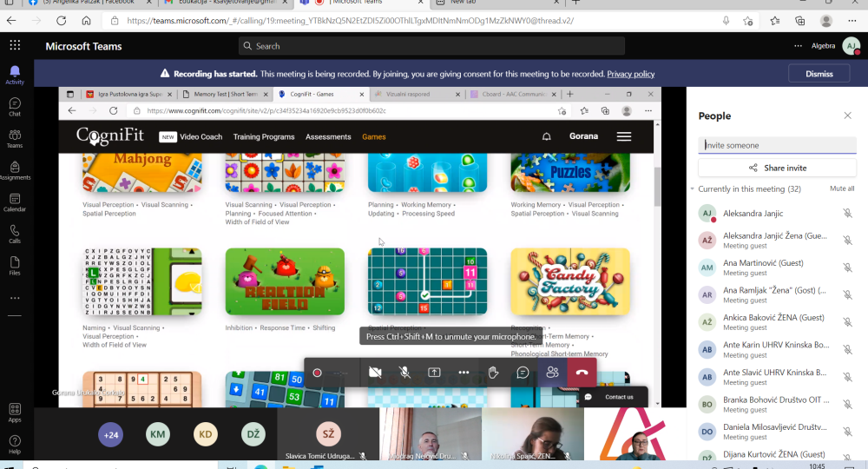Open browser settings and more menu

click(852, 21)
